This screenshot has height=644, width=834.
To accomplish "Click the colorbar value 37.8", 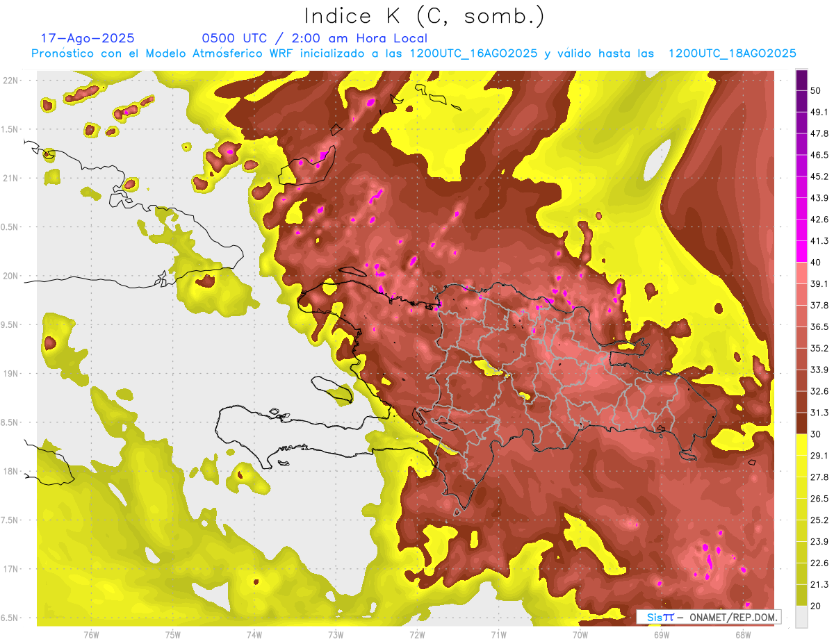I will coord(819,306).
